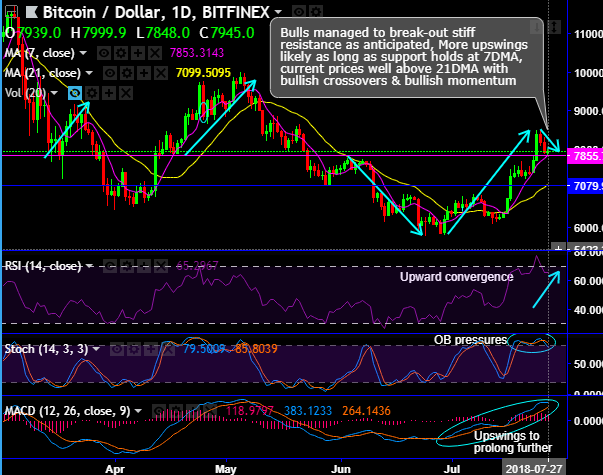Click plus icon on MA (21, close) row
This screenshot has width=603, height=475.
pos(144,73)
